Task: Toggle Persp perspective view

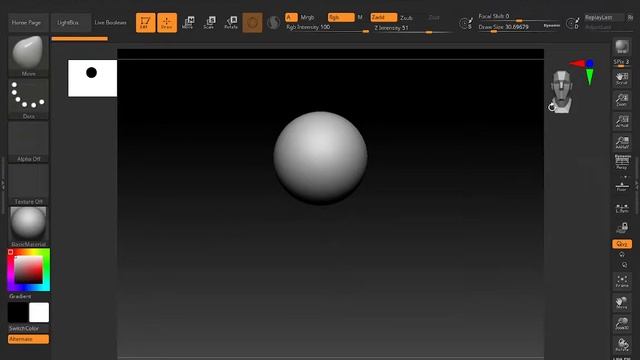Action: (x=622, y=162)
